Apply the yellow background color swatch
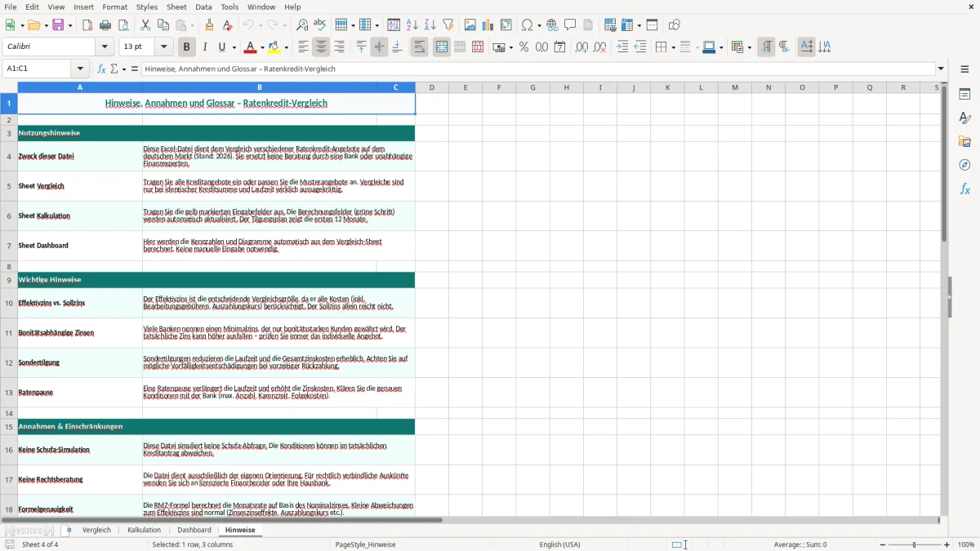Viewport: 980px width, 551px height. (x=274, y=47)
